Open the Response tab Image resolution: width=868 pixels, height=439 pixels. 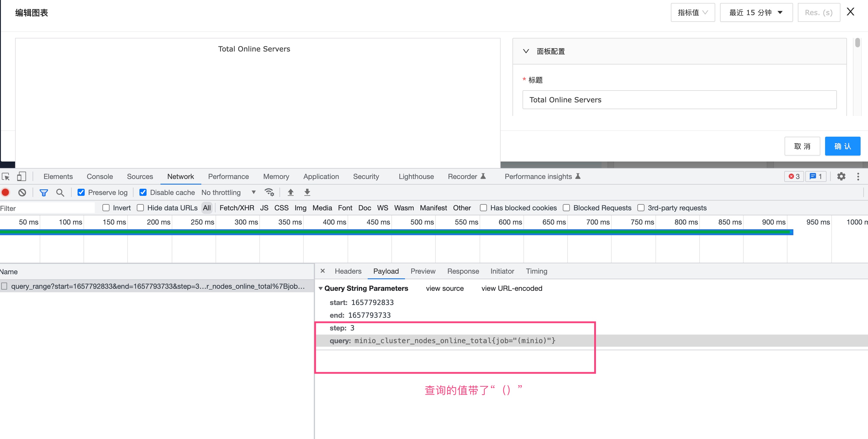click(x=463, y=271)
